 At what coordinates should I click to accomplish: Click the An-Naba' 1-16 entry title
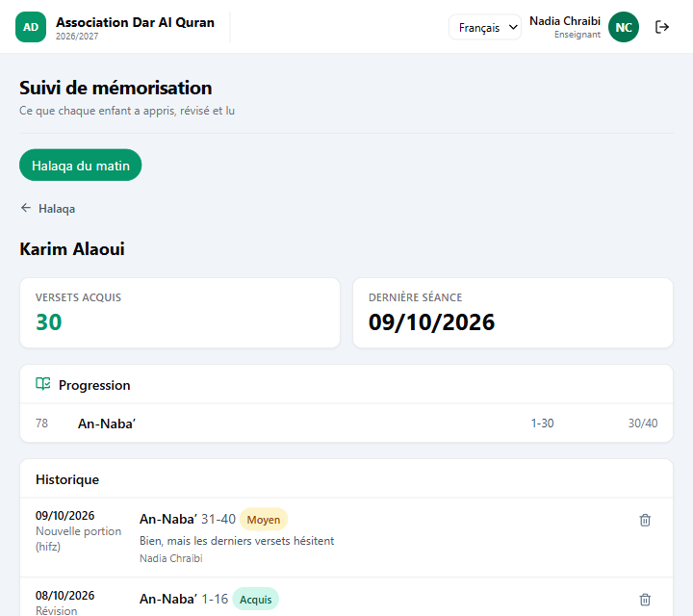click(184, 600)
